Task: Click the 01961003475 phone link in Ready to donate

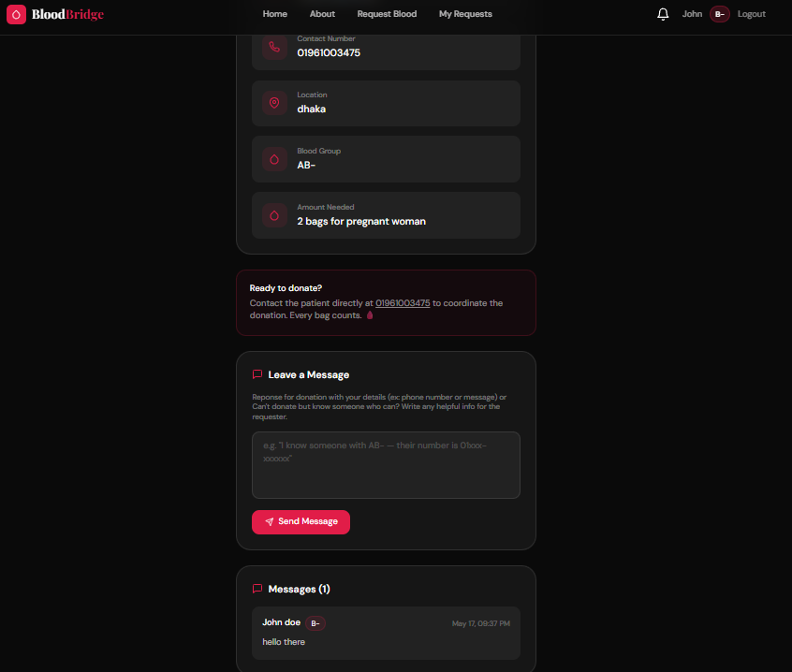Action: [x=403, y=303]
